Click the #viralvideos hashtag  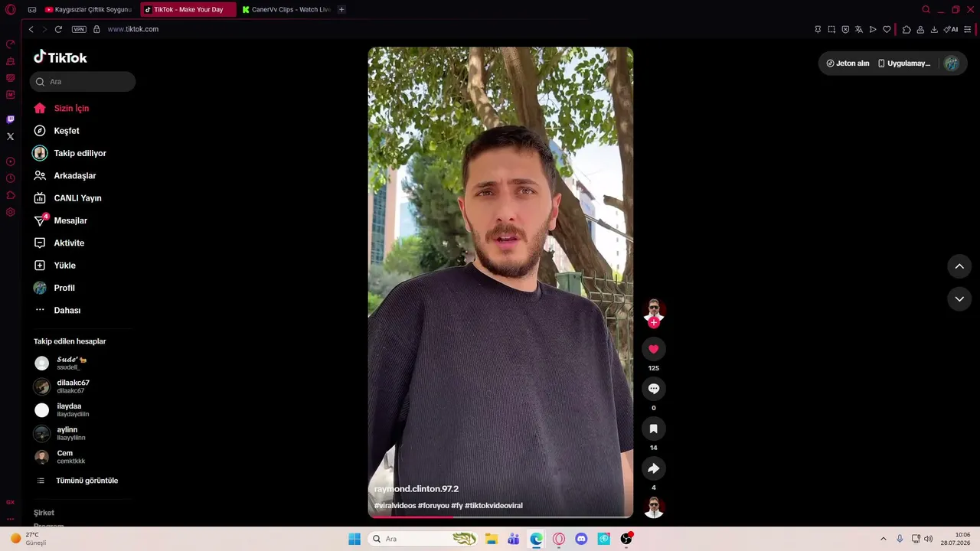(x=395, y=506)
